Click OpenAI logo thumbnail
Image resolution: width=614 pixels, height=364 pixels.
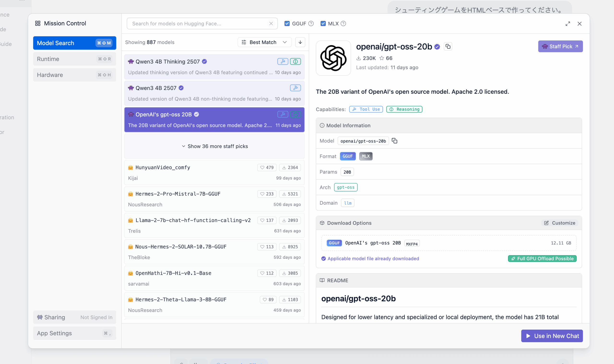pos(333,58)
